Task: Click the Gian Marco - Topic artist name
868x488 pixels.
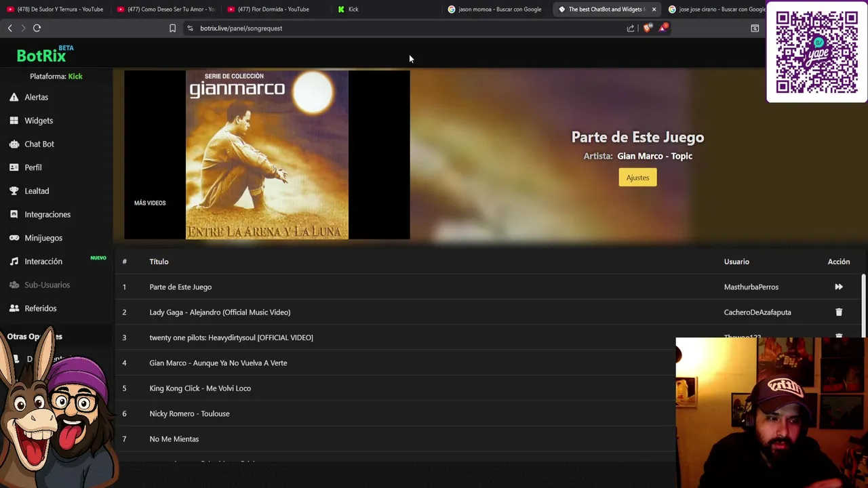Action: (x=654, y=156)
